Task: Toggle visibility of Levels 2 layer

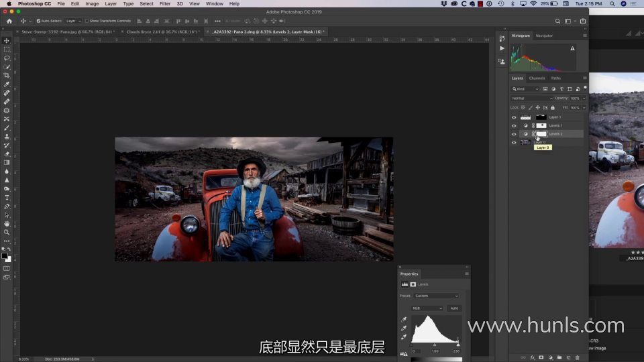Action: tap(514, 134)
